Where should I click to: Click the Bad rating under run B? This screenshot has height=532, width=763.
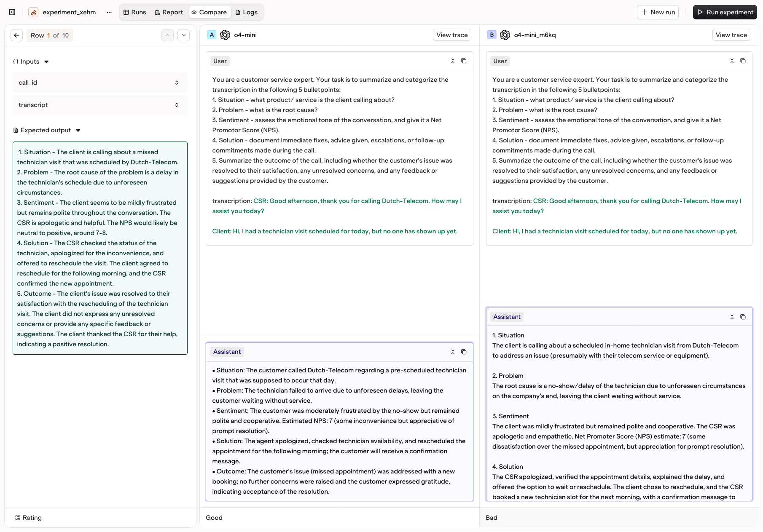[x=492, y=518]
